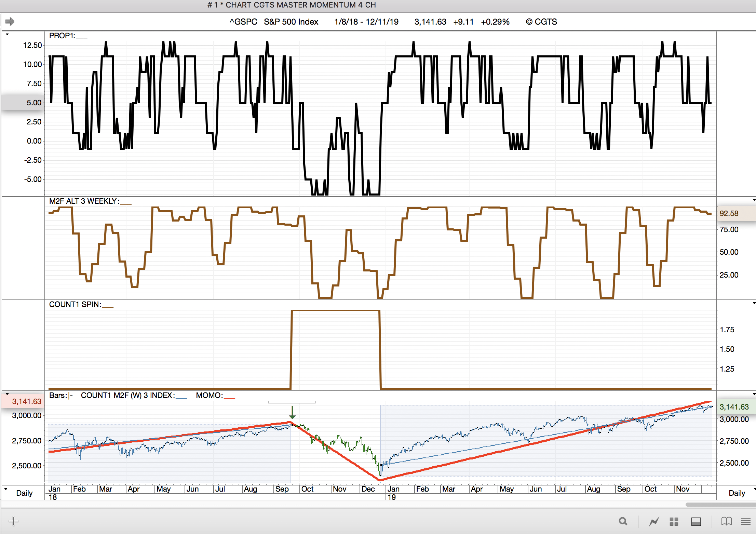This screenshot has height=534, width=756.
Task: Open the right-side Daily periodicity selector
Action: click(737, 493)
